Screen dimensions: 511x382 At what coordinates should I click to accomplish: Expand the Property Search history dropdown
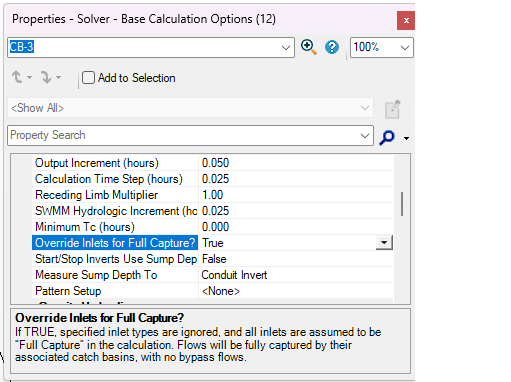point(365,136)
